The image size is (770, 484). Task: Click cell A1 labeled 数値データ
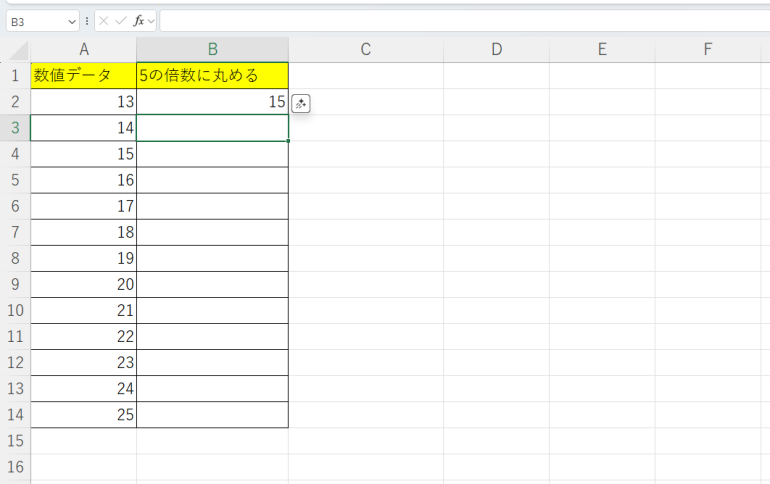[83, 76]
